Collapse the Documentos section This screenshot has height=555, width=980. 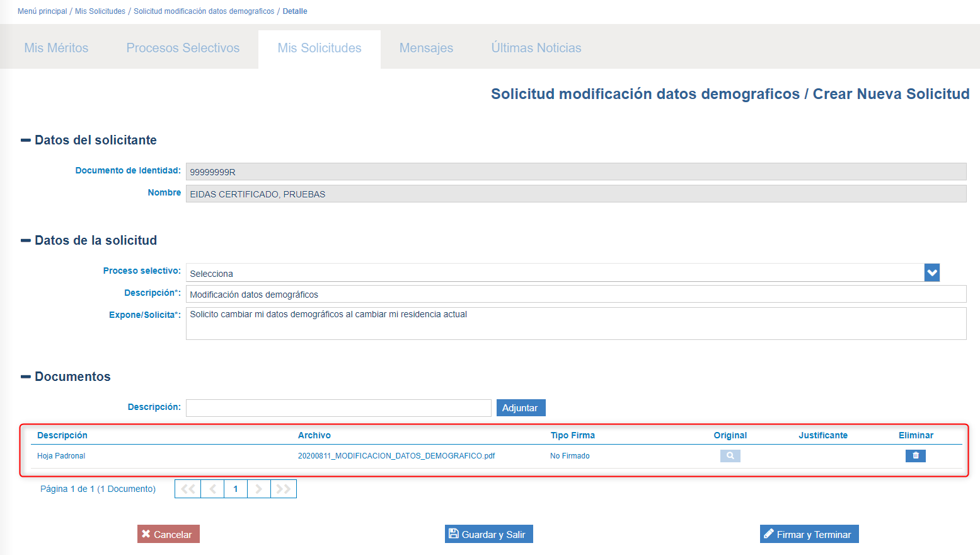click(x=26, y=377)
